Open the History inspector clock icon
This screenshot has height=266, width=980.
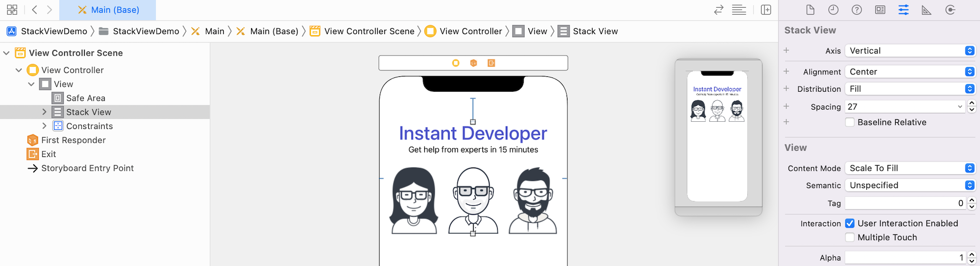click(833, 10)
